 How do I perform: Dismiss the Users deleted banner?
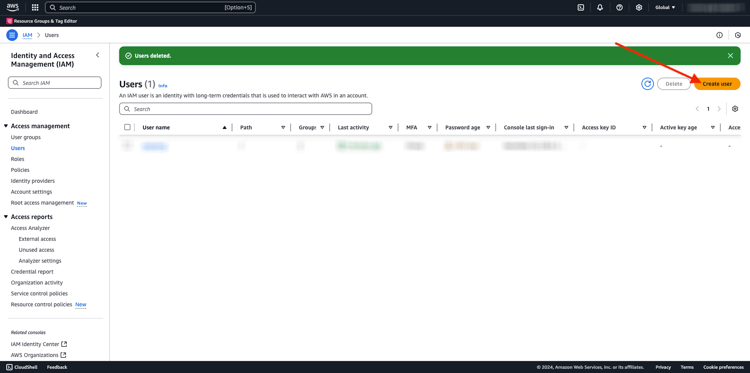(730, 56)
